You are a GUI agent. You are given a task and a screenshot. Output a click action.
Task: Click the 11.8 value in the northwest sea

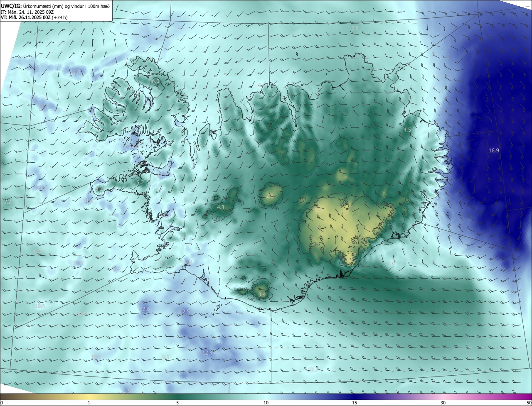click(x=75, y=72)
